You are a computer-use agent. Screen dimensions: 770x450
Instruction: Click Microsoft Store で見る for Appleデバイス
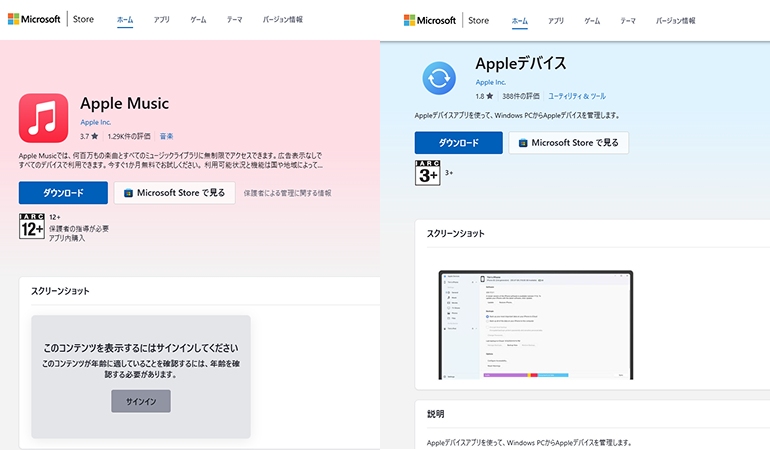[x=569, y=142]
